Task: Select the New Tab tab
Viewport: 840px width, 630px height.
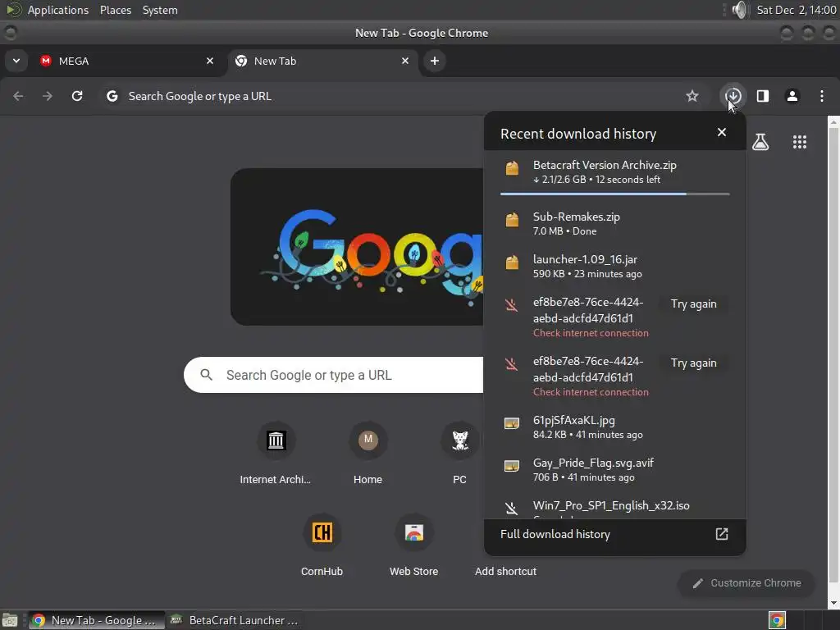Action: tap(322, 61)
